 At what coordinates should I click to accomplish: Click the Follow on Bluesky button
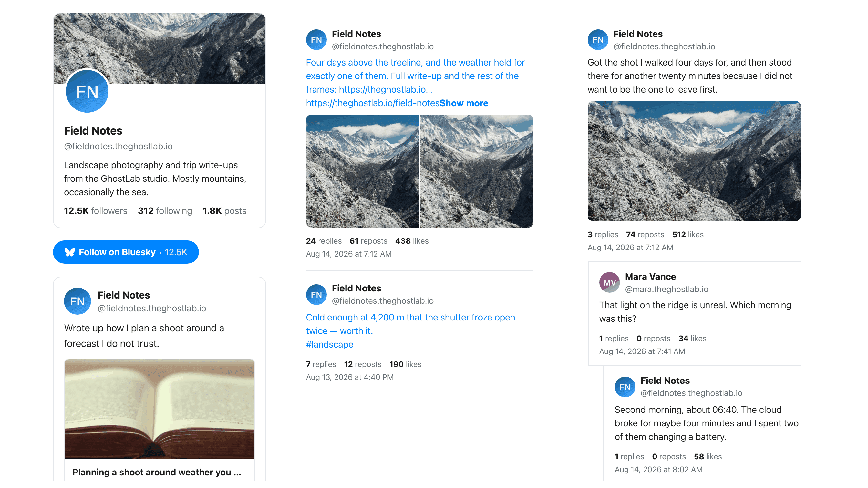pyautogui.click(x=126, y=252)
